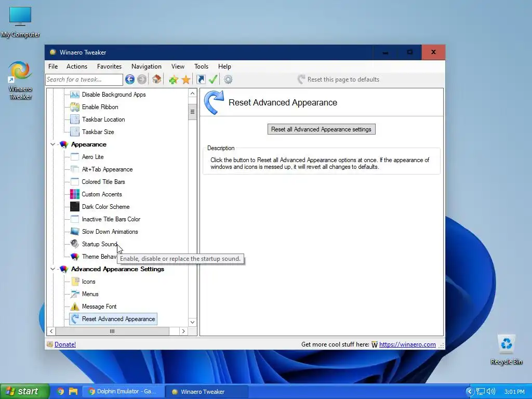
Task: Go to the Home page icon
Action: point(156,79)
